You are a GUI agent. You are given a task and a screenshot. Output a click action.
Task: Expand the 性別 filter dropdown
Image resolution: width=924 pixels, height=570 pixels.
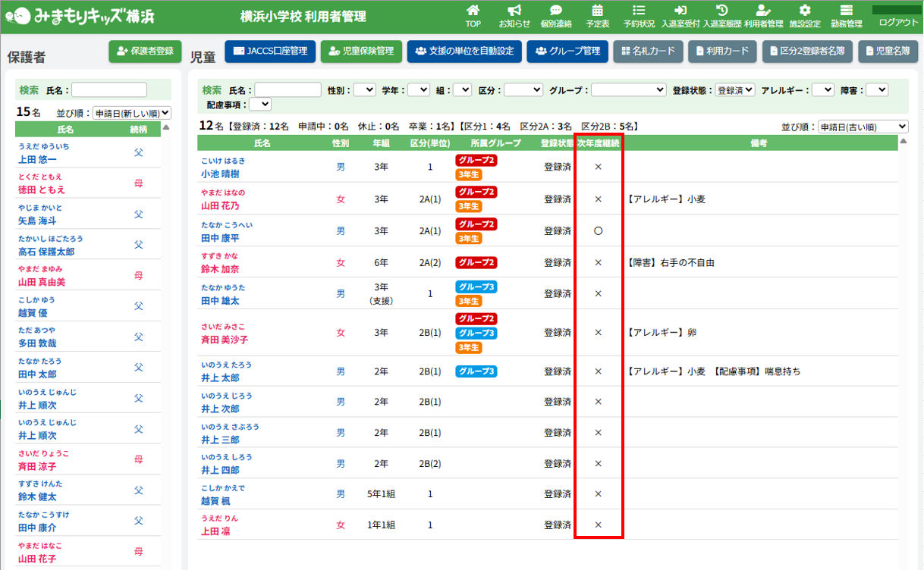coord(365,89)
